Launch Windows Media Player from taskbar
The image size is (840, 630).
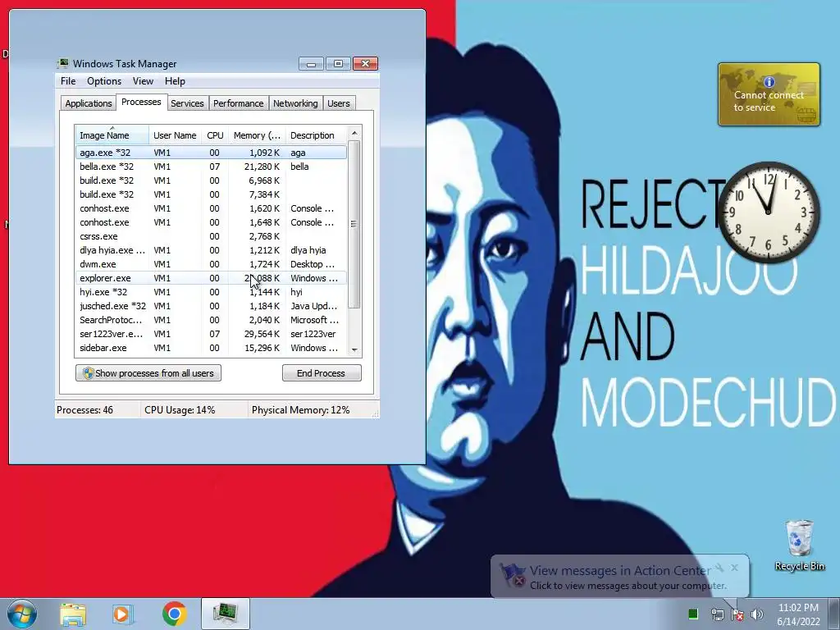coord(123,614)
